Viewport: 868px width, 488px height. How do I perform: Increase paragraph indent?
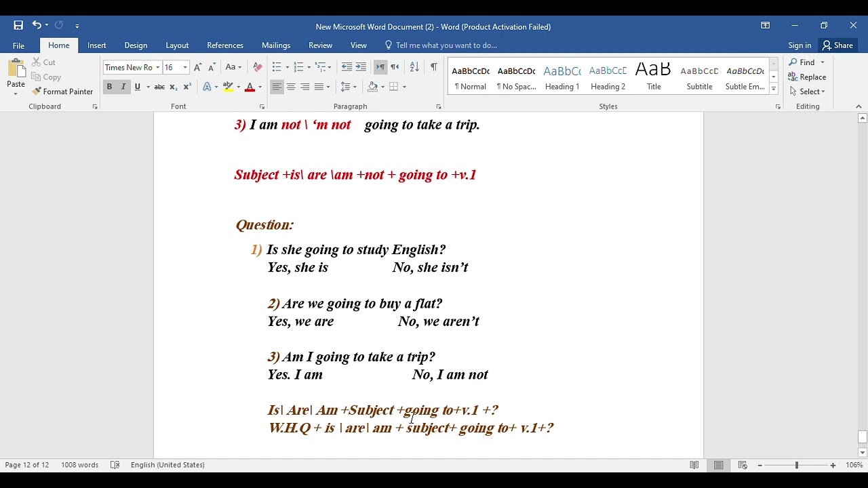click(361, 67)
